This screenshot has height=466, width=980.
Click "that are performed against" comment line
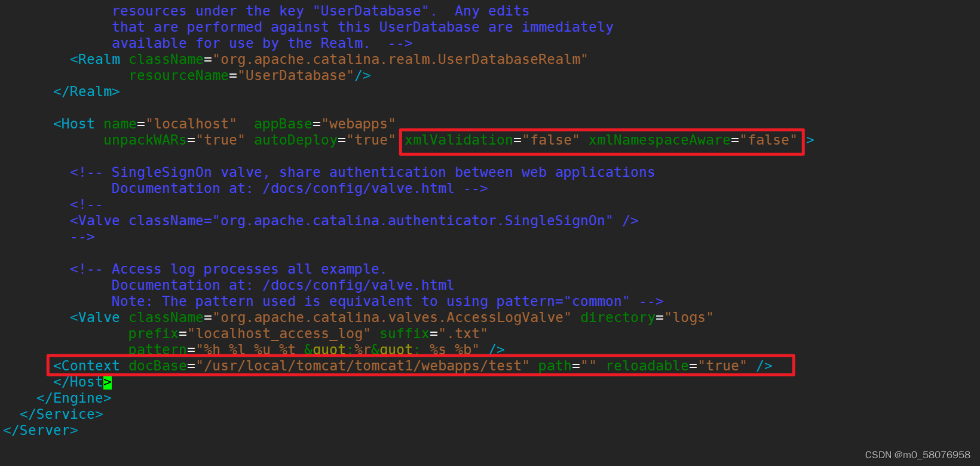pos(363,27)
